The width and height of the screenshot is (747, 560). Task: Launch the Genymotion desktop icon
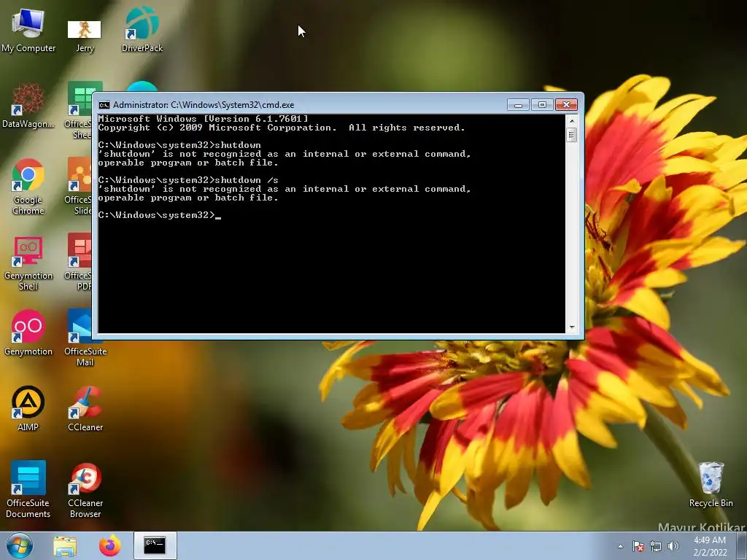28,333
